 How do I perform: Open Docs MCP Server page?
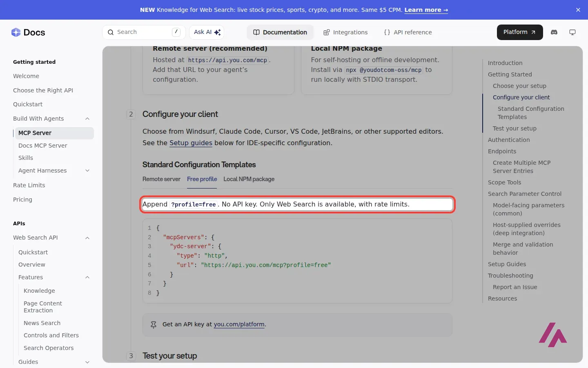[x=43, y=146]
